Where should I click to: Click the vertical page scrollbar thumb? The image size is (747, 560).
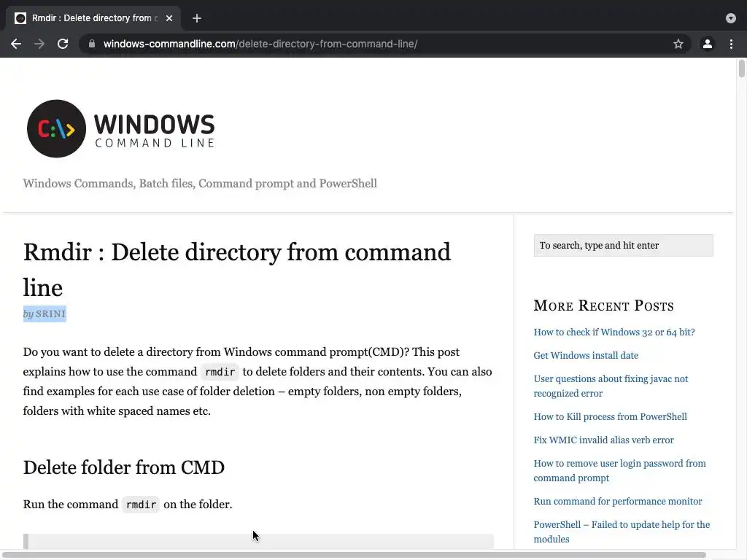pos(742,68)
